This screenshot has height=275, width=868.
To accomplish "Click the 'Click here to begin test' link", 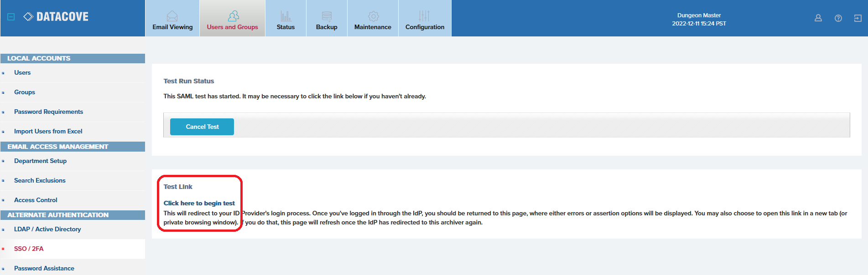I will pos(199,203).
